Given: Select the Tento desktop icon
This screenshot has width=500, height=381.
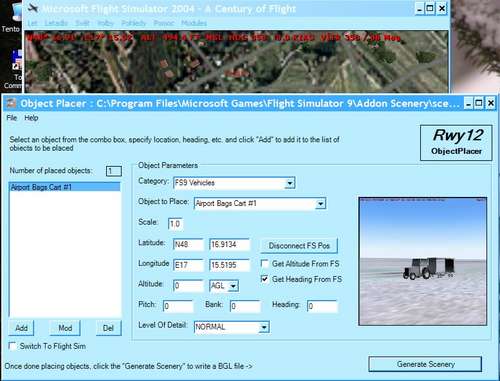Looking at the screenshot, I should [x=11, y=18].
